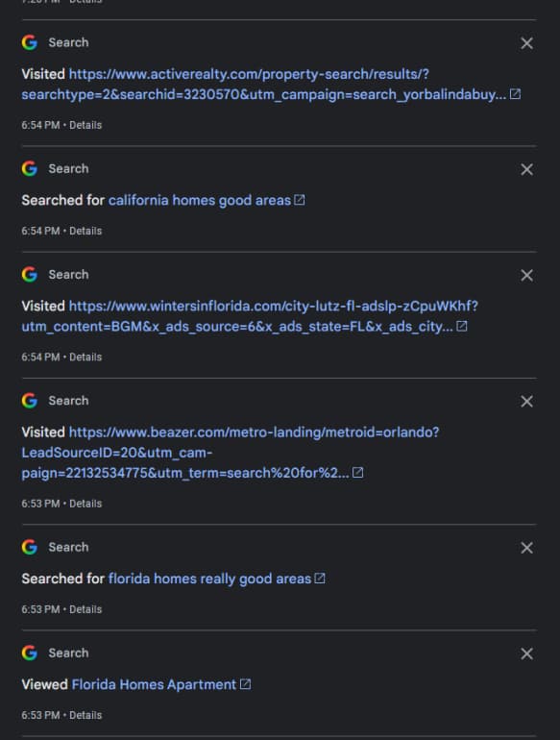The height and width of the screenshot is (740, 560).
Task: View Details for florida homes really good areas
Action: coord(85,609)
